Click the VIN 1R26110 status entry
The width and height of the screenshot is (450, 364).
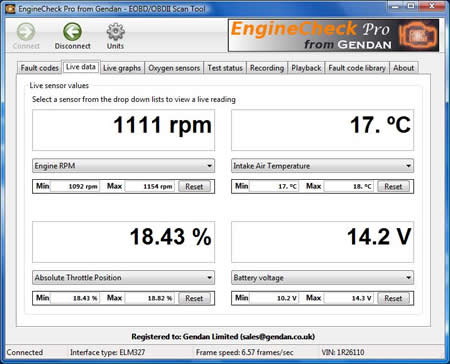point(343,352)
